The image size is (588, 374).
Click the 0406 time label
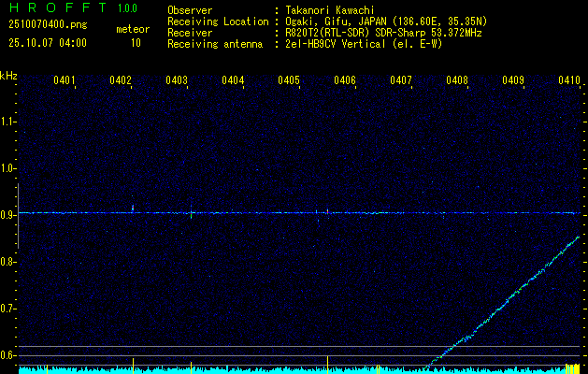(x=345, y=79)
